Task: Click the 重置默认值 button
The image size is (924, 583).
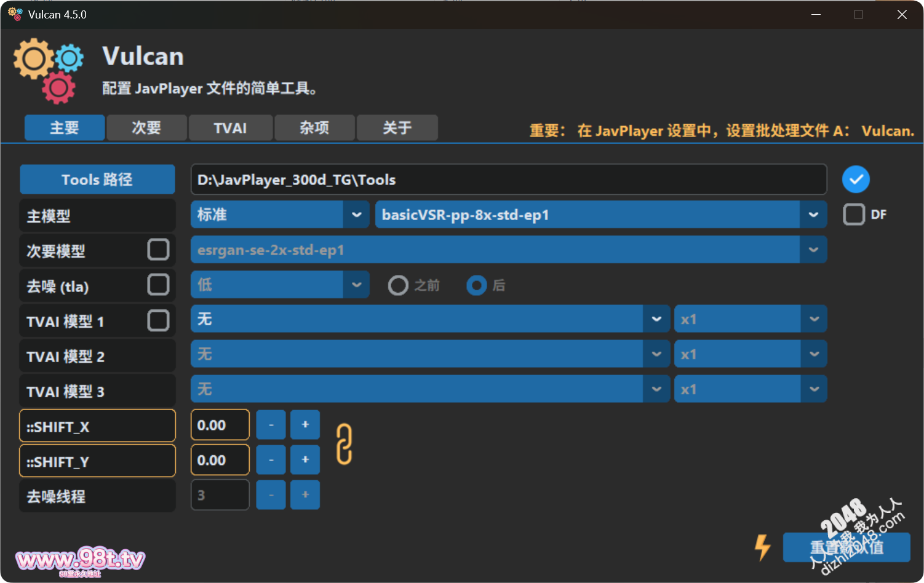Action: point(846,547)
